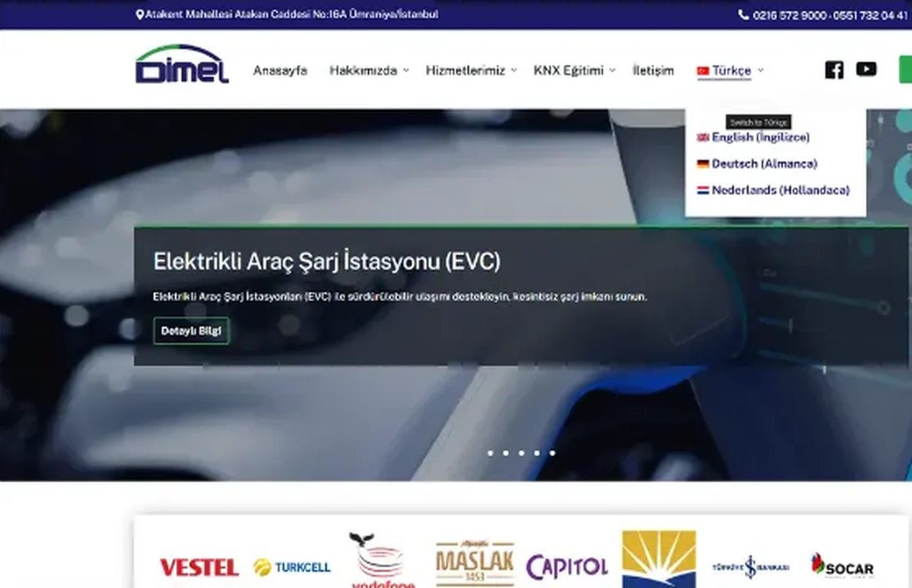This screenshot has height=588, width=912.
Task: Click the Vestel logo
Action: pos(199,567)
